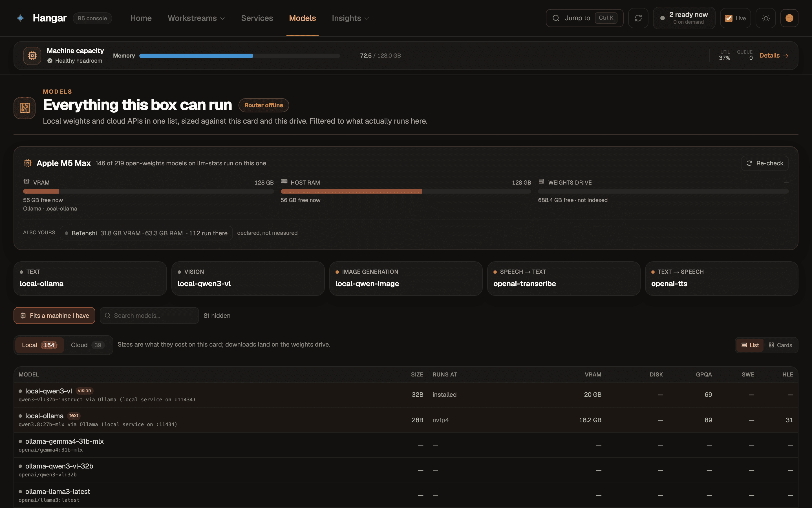Click the BeTenshi machine chip

coord(146,233)
